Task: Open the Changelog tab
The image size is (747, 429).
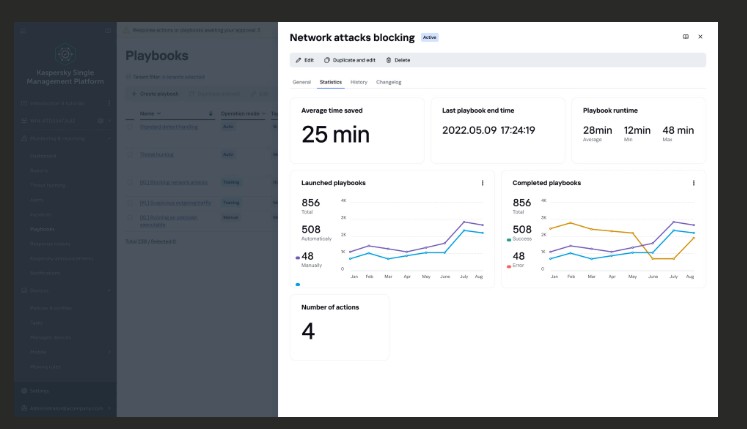Action: pyautogui.click(x=388, y=82)
